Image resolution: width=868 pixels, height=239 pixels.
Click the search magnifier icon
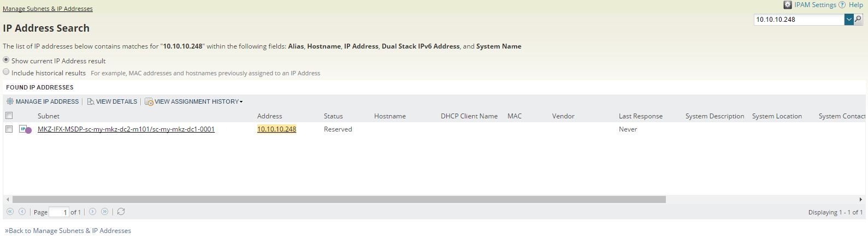(858, 20)
